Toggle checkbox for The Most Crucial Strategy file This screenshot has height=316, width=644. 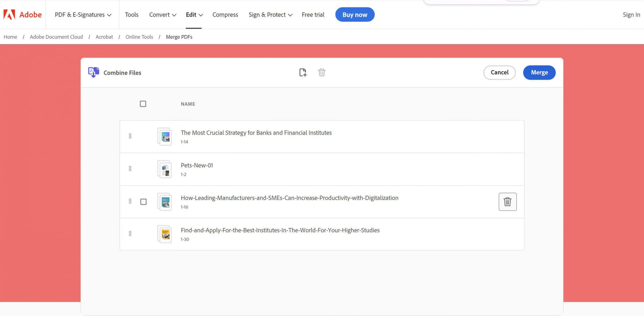pos(143,136)
